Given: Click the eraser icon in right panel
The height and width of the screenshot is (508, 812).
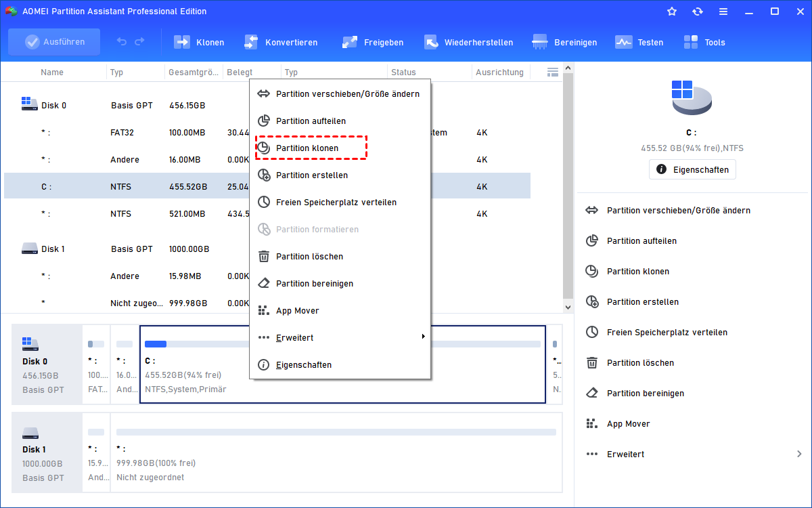Looking at the screenshot, I should pos(592,394).
